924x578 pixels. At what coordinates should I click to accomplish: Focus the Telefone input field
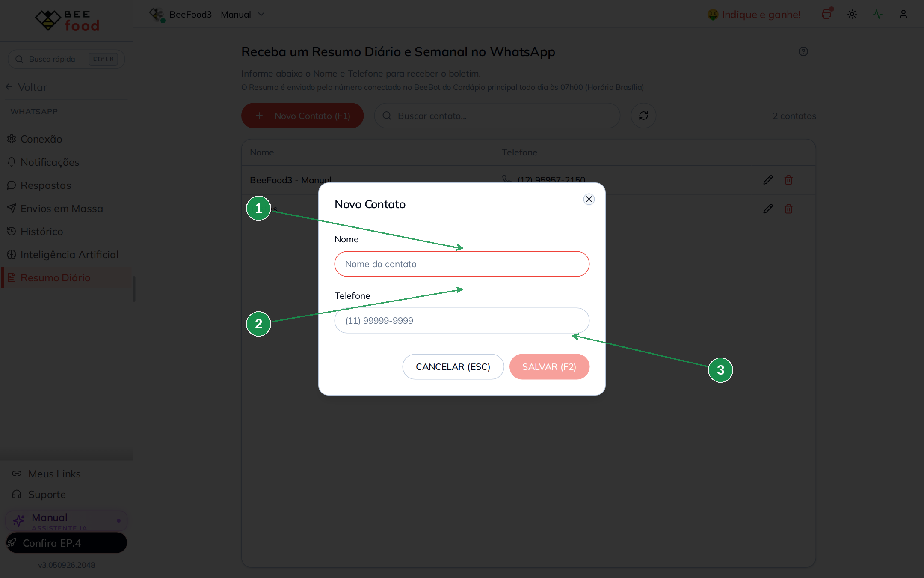[x=462, y=321]
